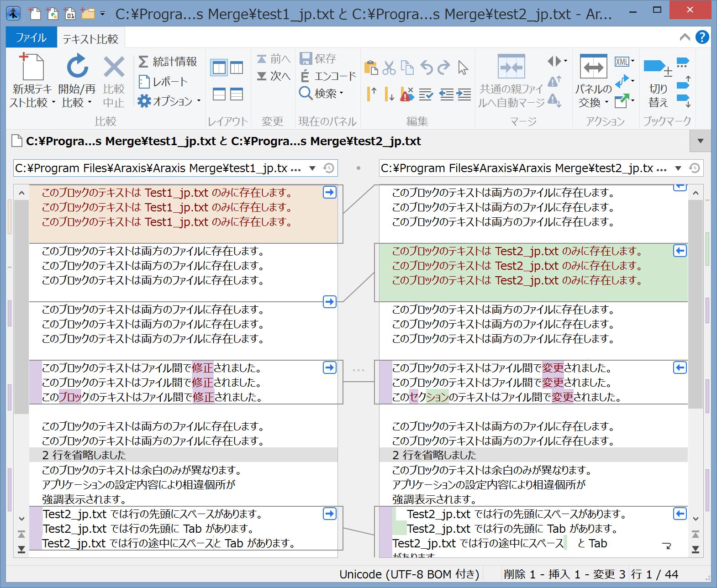
Task: Click the Redo arrow in the edit group
Action: (x=443, y=68)
